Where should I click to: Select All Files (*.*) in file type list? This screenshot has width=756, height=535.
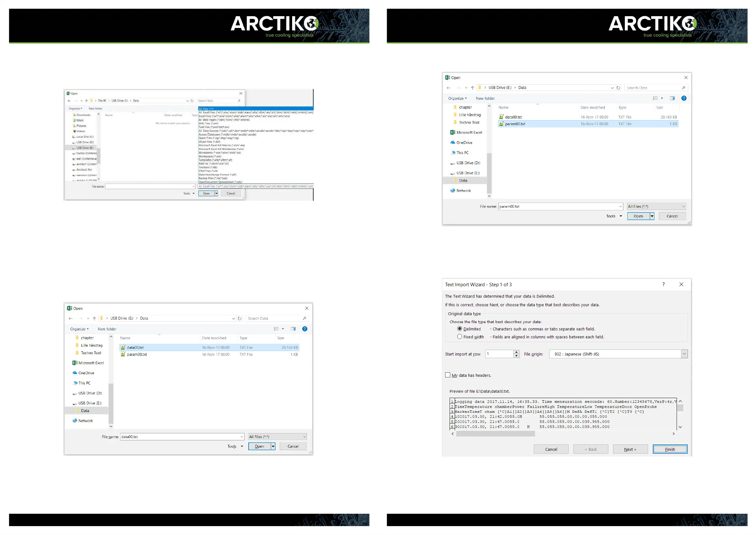(x=206, y=109)
